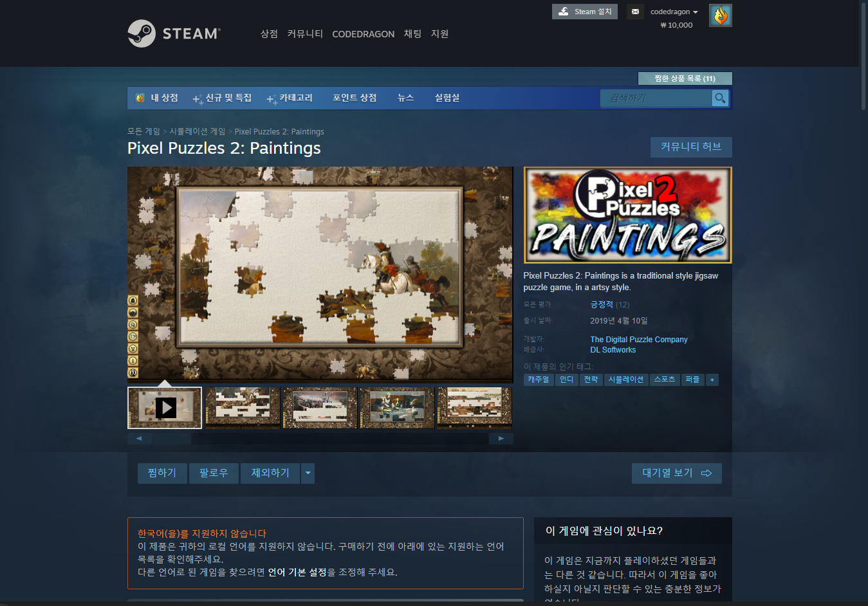Viewport: 868px width, 606px height.
Task: Expand 카테고리 menu
Action: [x=290, y=98]
